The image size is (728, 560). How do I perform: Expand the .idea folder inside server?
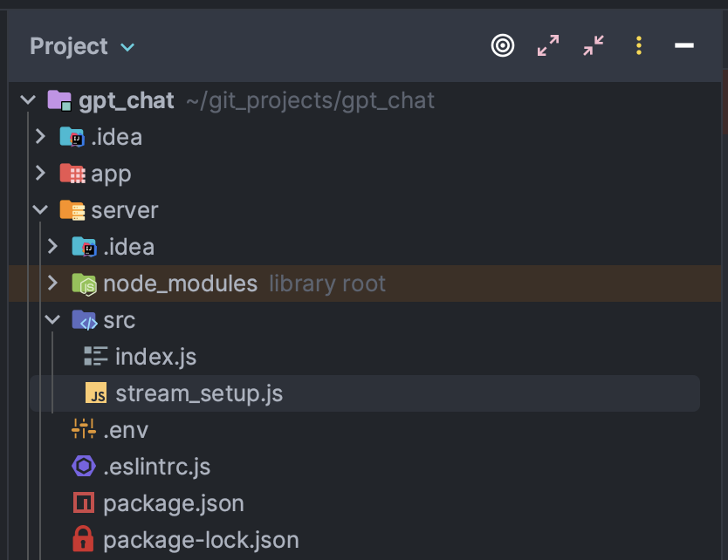52,247
